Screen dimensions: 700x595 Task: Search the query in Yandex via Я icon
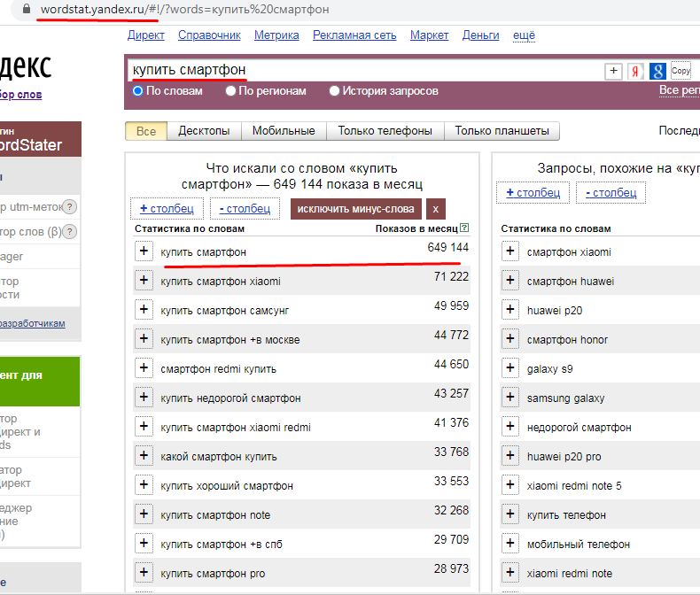point(635,71)
